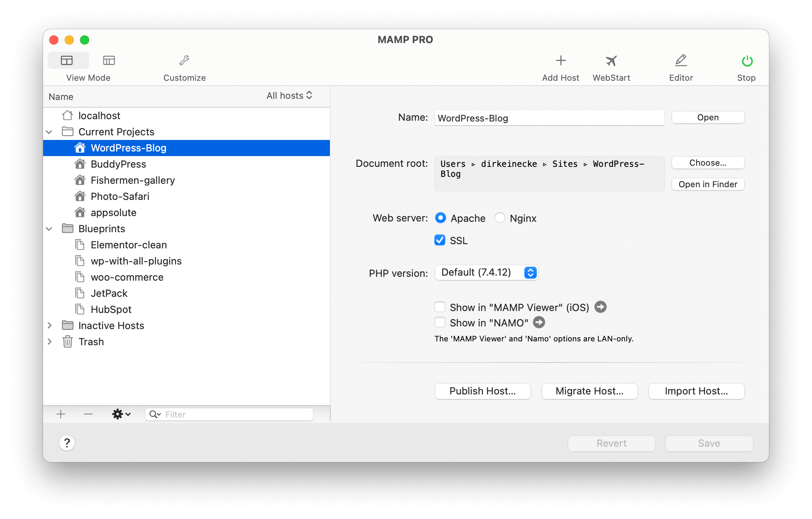Viewport: 812px width, 519px height.
Task: Click the HubSpot blueprint document icon
Action: pyautogui.click(x=80, y=309)
